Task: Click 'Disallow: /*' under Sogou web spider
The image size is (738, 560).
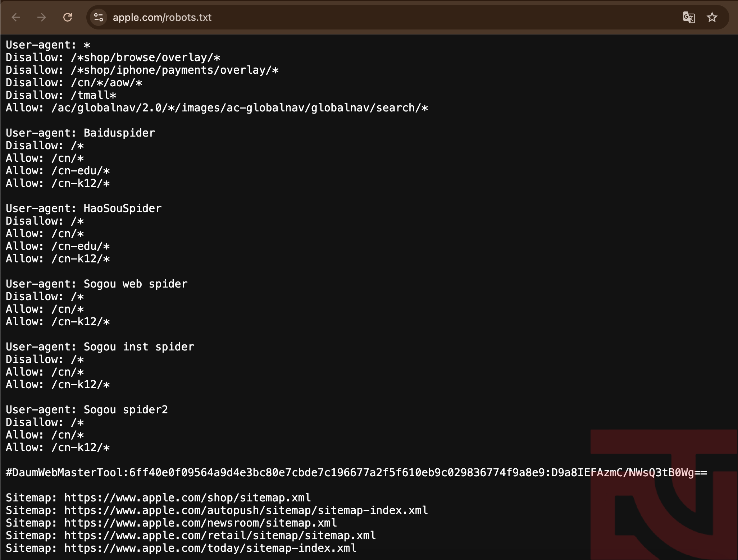Action: click(x=45, y=297)
